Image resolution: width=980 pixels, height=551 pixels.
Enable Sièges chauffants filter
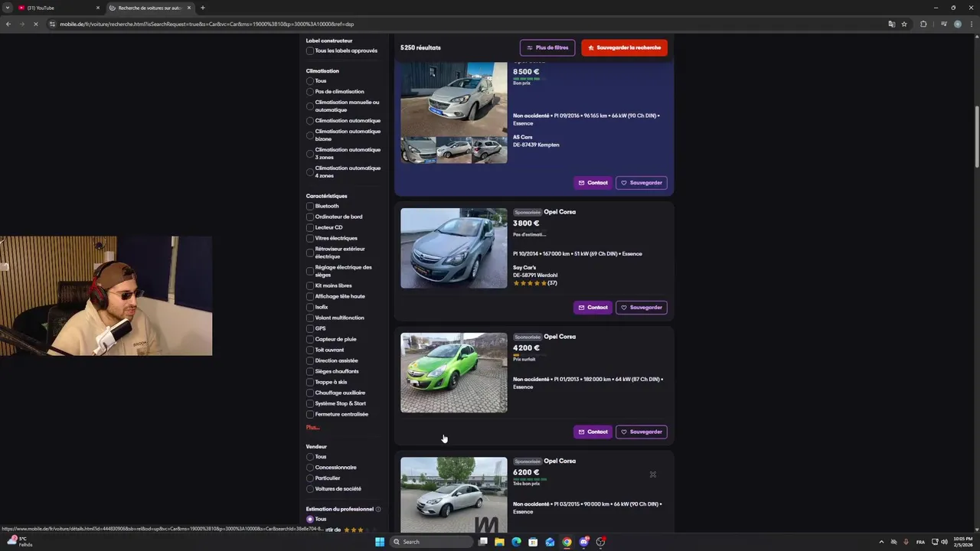(310, 371)
